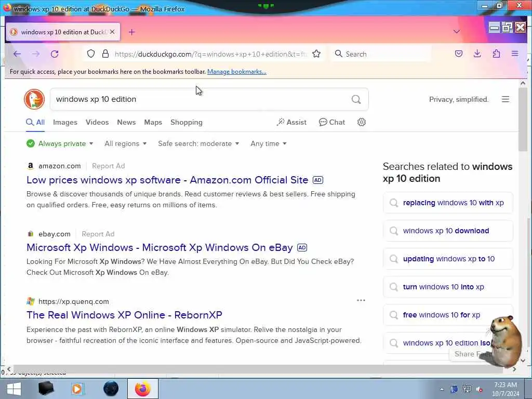532x399 pixels.
Task: Click the DuckDuckGo duck logo
Action: [34, 99]
